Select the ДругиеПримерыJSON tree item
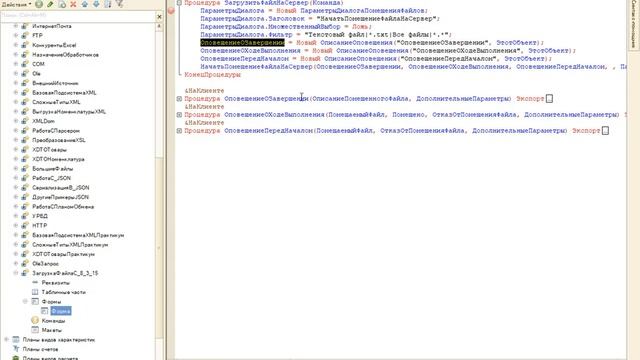640x360 pixels. click(60, 197)
